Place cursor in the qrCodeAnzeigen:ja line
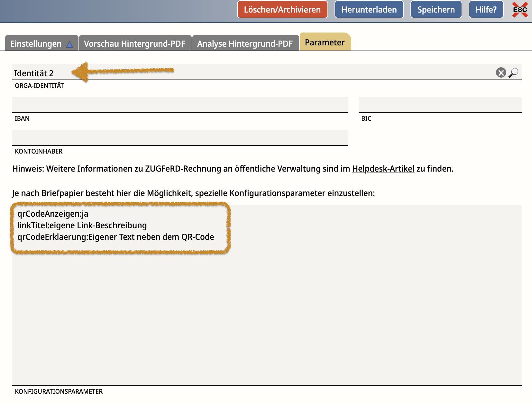This screenshot has height=405, width=532. (53, 214)
